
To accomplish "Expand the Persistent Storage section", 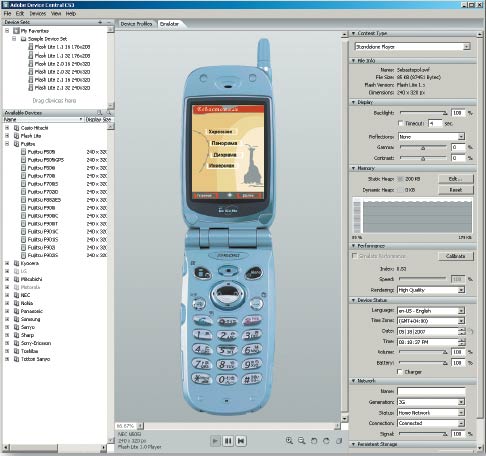I will click(x=354, y=444).
